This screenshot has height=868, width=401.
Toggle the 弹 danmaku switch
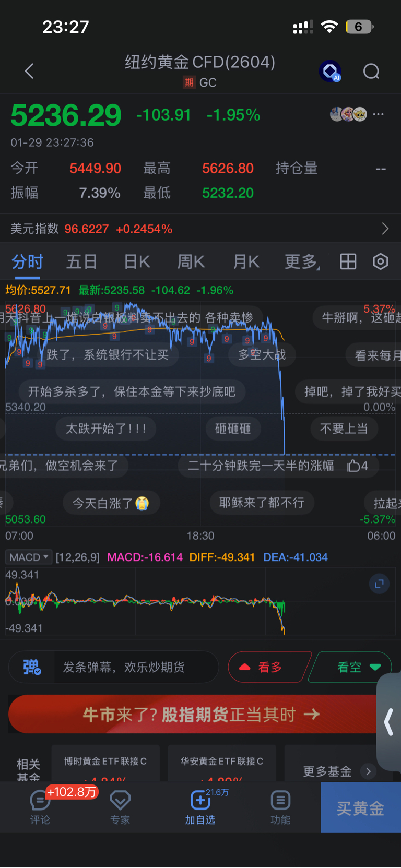[x=32, y=667]
